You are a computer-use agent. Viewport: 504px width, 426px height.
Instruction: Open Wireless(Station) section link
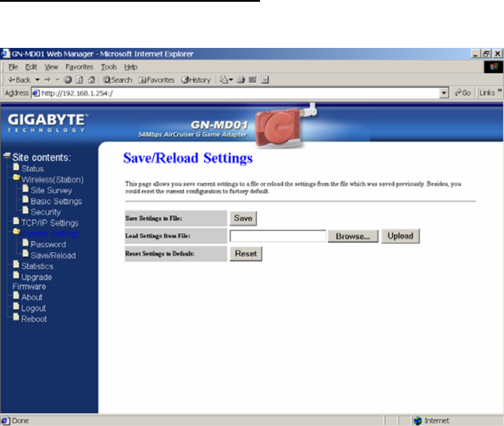click(x=52, y=179)
